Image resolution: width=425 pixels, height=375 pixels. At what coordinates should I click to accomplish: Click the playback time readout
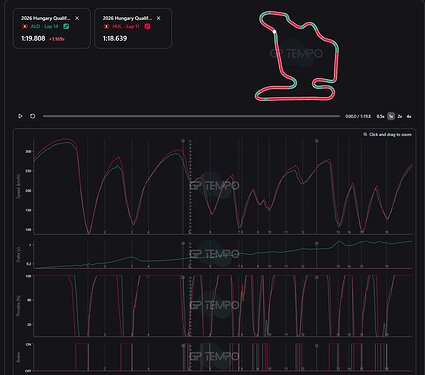pos(358,116)
